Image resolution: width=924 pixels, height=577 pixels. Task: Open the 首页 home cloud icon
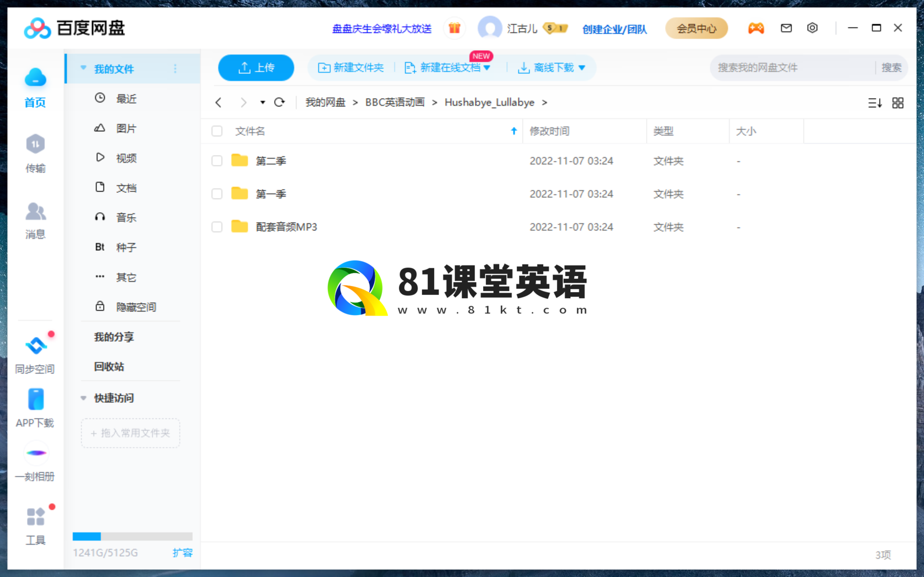click(x=35, y=78)
